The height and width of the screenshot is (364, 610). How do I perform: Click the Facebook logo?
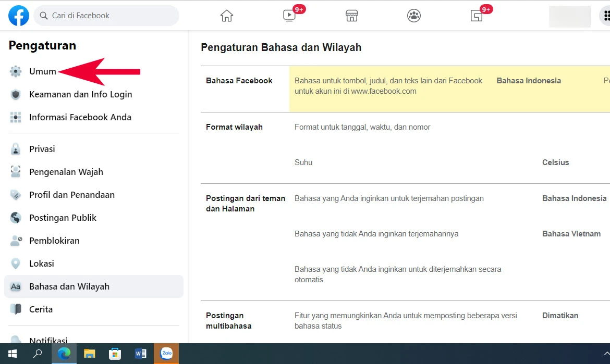[18, 16]
